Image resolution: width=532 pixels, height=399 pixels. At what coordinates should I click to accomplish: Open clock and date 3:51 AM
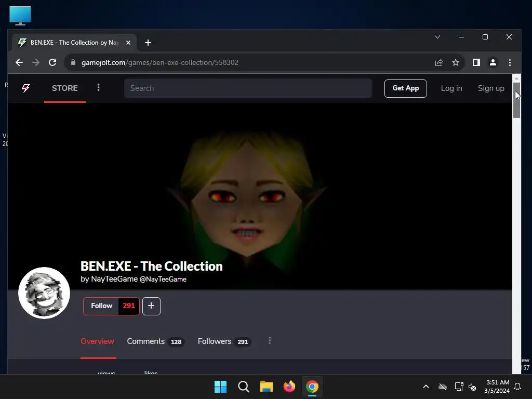[x=497, y=387]
